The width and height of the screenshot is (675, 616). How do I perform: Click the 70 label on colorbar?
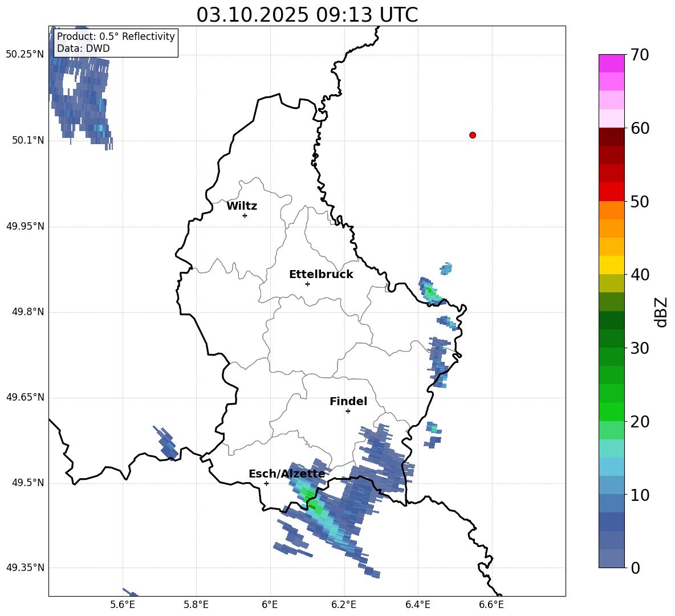[639, 55]
